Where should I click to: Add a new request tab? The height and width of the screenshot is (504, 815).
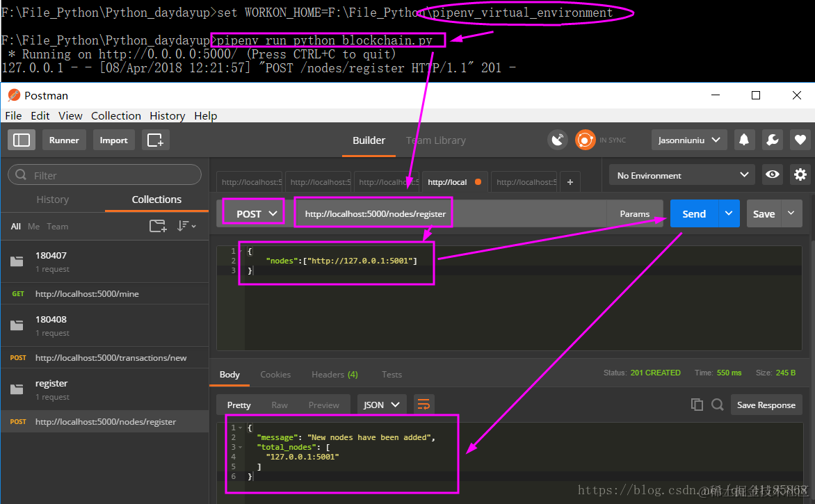(x=570, y=182)
